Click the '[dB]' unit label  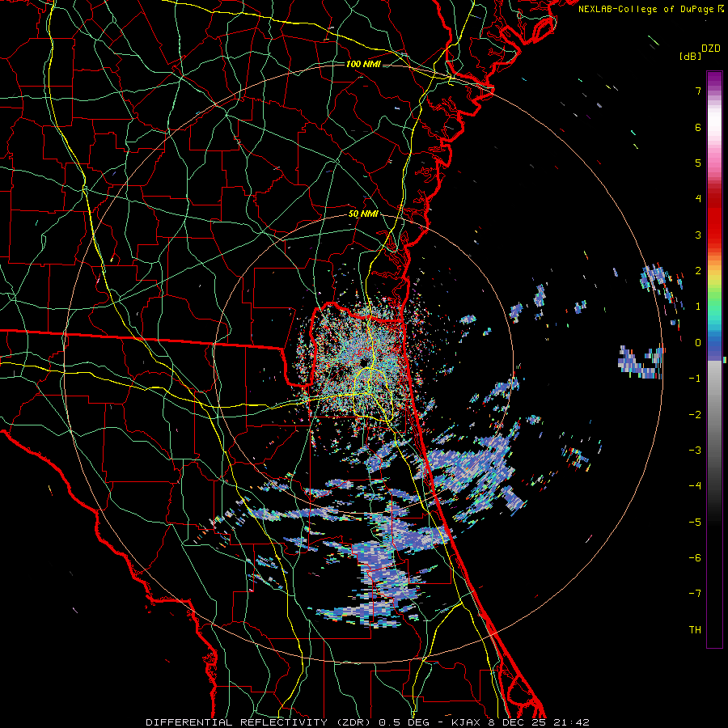(x=691, y=56)
